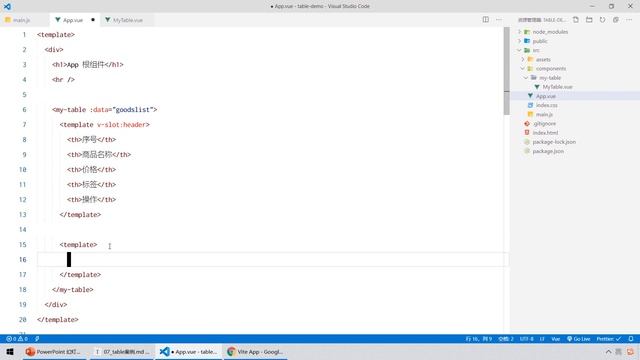Place cursor in goodslist attribute value
The image size is (640, 360).
[133, 109]
